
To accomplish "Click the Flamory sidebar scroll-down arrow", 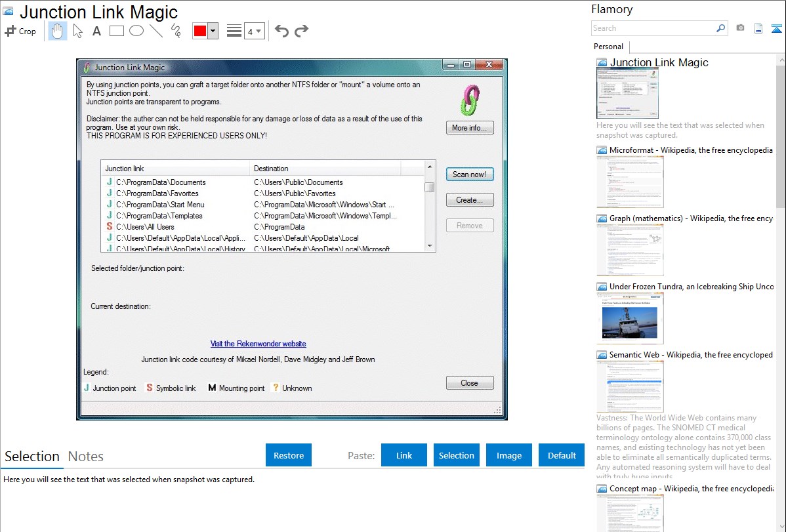I will point(781,527).
